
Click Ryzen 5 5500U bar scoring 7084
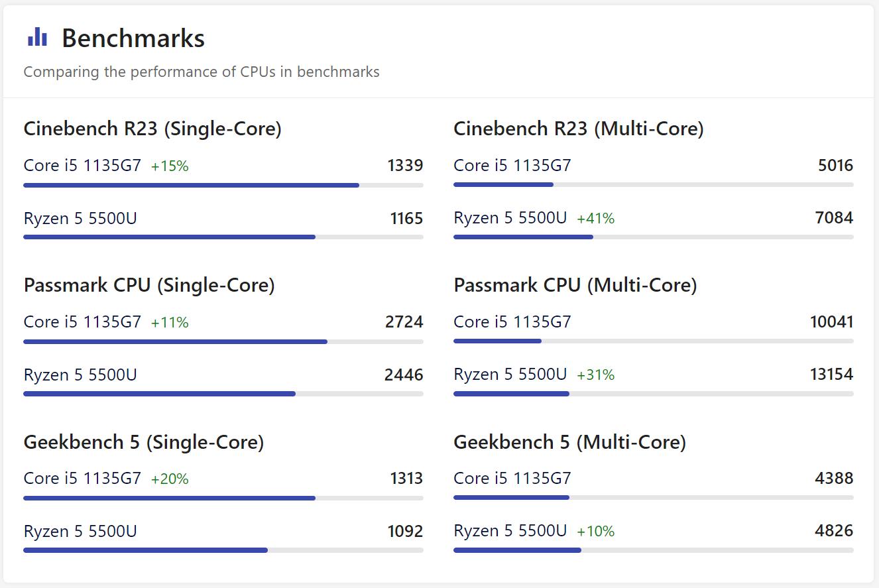tap(523, 237)
